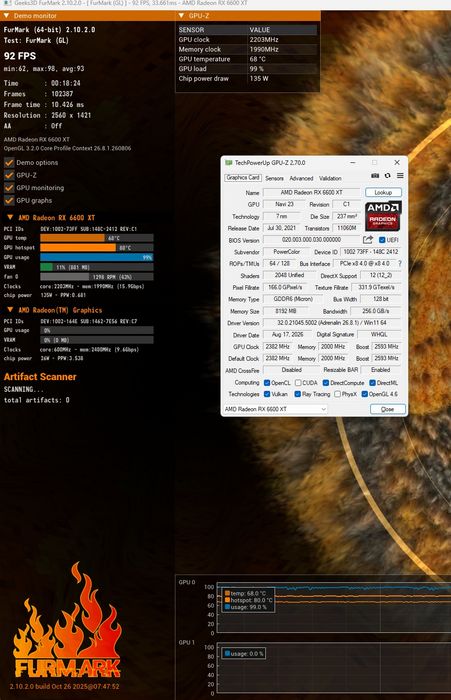Toggle the CUDA checkbox
Screen dimensions: 451x700
(x=298, y=383)
